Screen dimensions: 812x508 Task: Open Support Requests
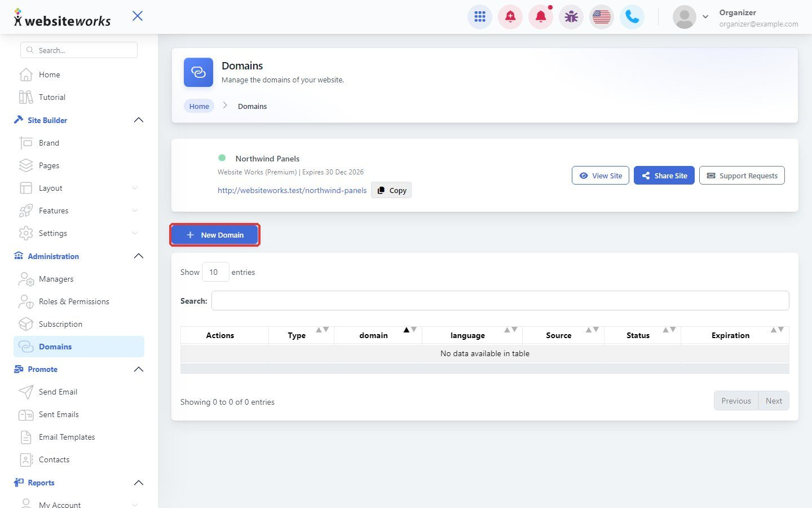tap(742, 176)
